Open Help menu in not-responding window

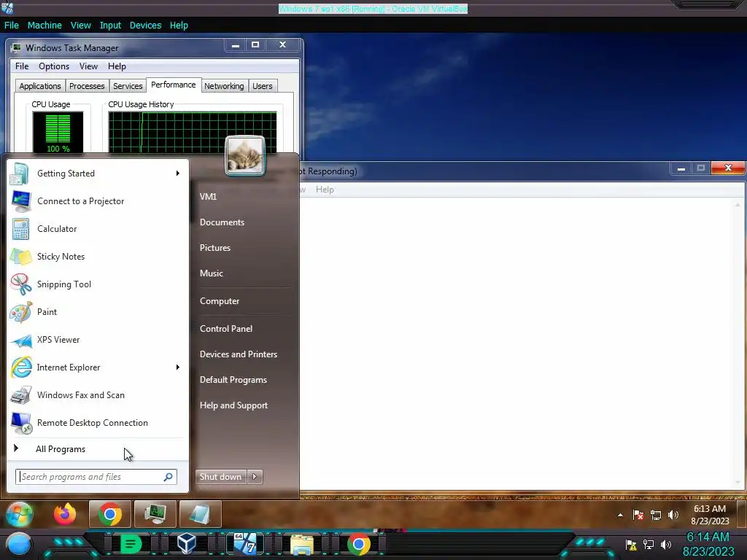pos(325,190)
